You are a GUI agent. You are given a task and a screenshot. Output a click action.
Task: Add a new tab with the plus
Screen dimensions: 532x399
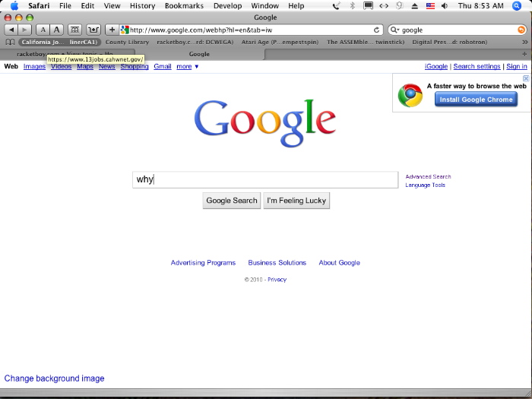pos(524,54)
